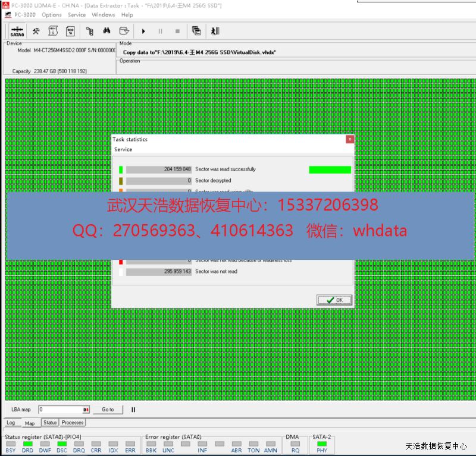Open the utility tools (hammer and wrench) icon
Screen dimensions: 476x456
[36, 31]
